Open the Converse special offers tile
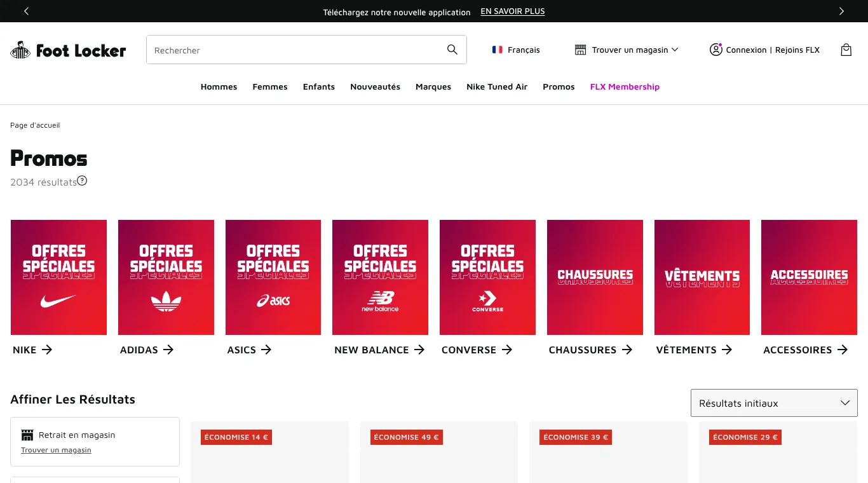The height and width of the screenshot is (483, 868). pos(487,277)
